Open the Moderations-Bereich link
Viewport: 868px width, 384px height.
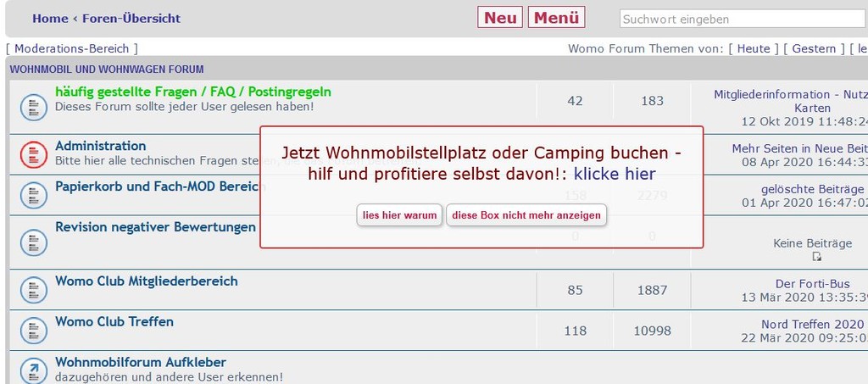pos(71,48)
